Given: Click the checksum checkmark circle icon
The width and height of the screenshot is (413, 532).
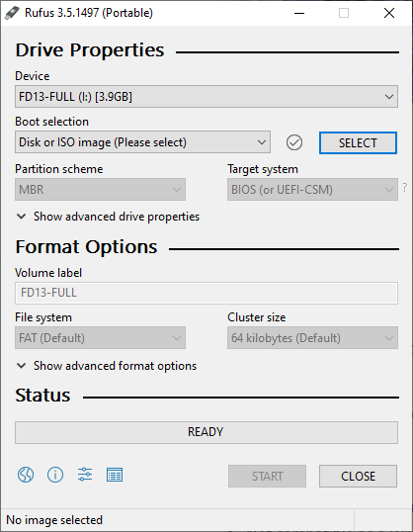Looking at the screenshot, I should (x=294, y=142).
